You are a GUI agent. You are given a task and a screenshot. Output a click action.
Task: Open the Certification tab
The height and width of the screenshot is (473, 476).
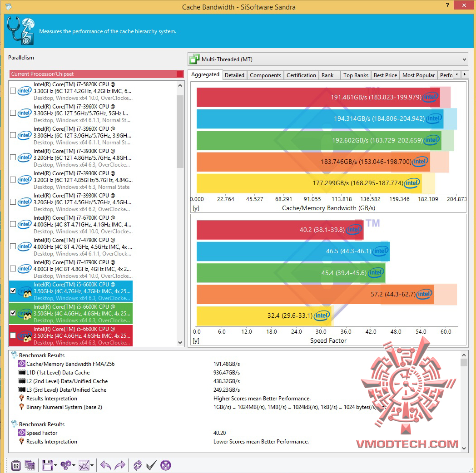301,75
